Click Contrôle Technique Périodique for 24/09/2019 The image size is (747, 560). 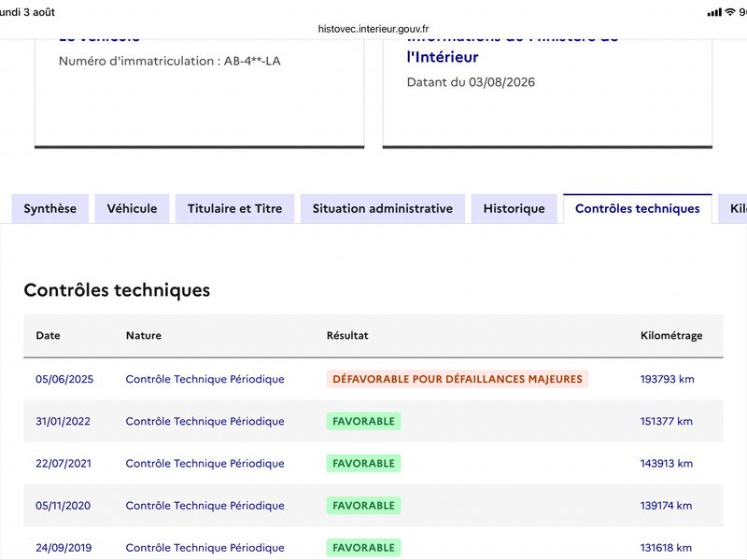[204, 548]
